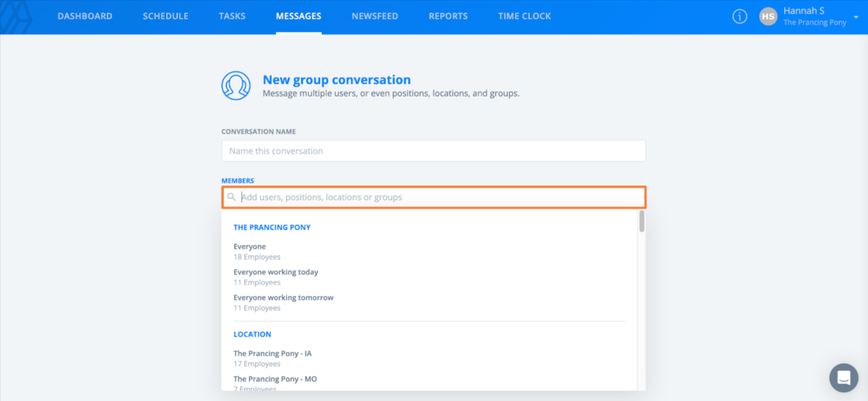Pick The Prancing Pony - IA location
This screenshot has width=868, height=401.
pyautogui.click(x=273, y=358)
